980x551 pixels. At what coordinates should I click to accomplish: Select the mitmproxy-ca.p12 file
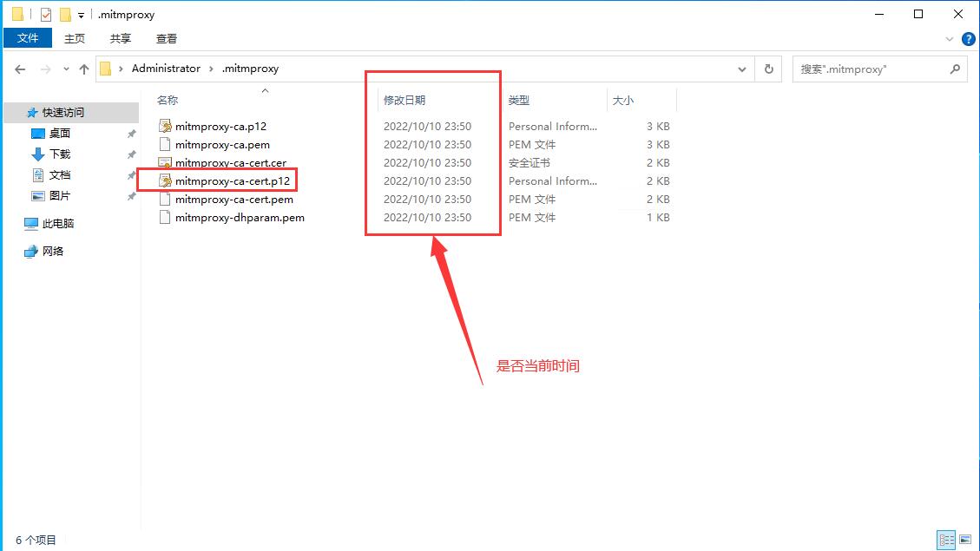[x=220, y=126]
